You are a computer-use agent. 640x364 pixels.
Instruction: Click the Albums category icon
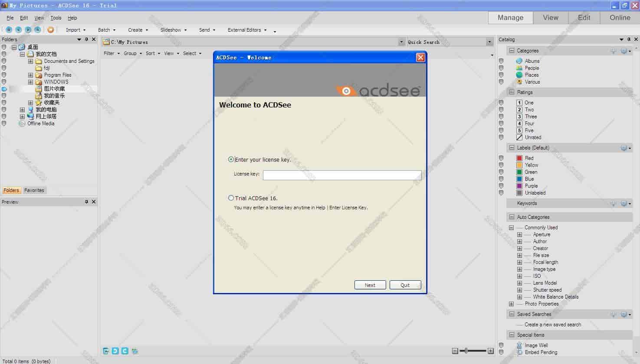click(x=519, y=61)
